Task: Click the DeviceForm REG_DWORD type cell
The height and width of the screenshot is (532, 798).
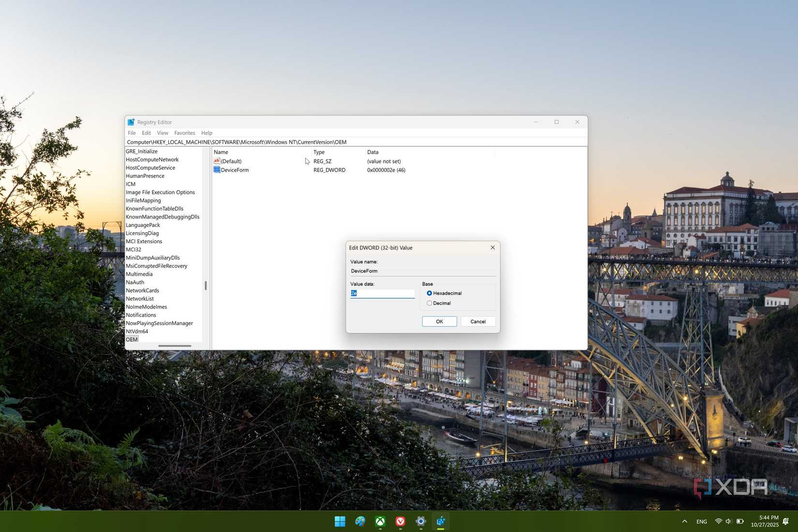Action: click(329, 170)
